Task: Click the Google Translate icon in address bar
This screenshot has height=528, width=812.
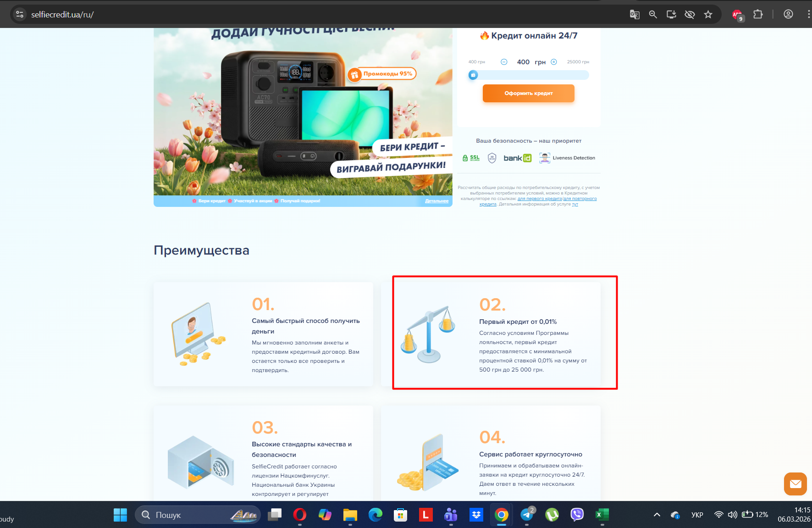Action: [635, 15]
